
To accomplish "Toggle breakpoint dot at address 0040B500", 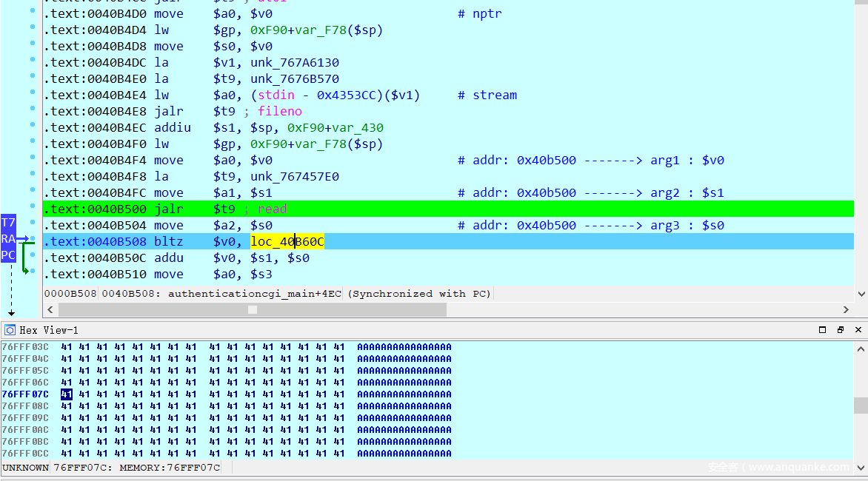I will pyautogui.click(x=33, y=209).
